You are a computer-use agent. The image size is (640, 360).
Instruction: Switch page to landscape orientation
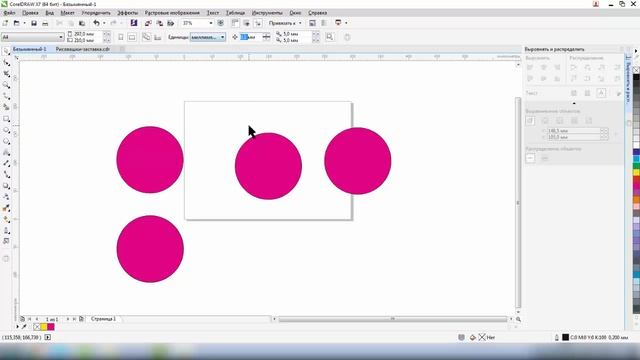point(132,37)
